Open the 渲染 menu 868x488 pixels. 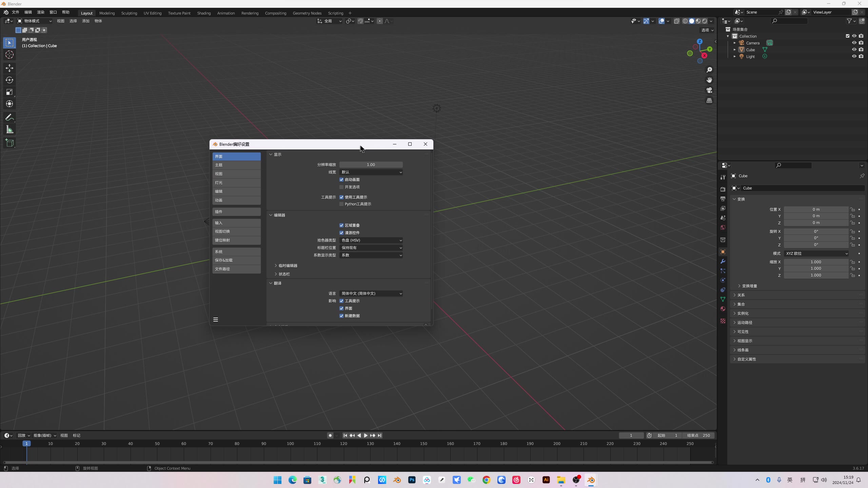pyautogui.click(x=41, y=12)
